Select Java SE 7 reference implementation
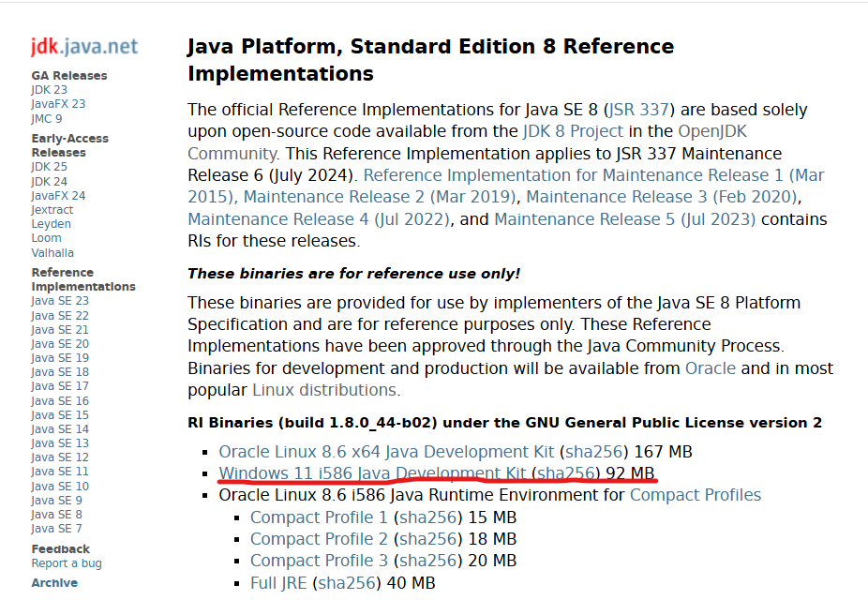The image size is (868, 600). point(56,528)
